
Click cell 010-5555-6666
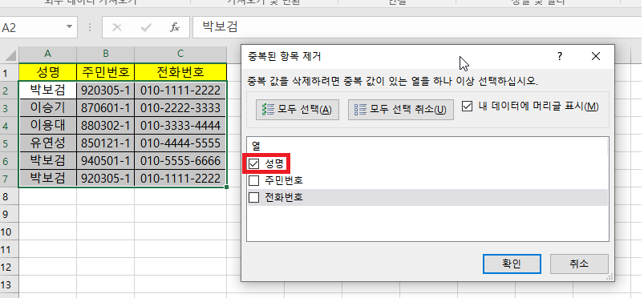coord(180,160)
